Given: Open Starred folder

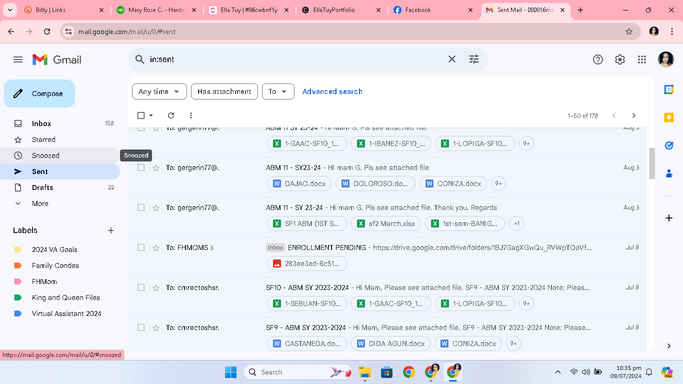Looking at the screenshot, I should click(60, 139).
